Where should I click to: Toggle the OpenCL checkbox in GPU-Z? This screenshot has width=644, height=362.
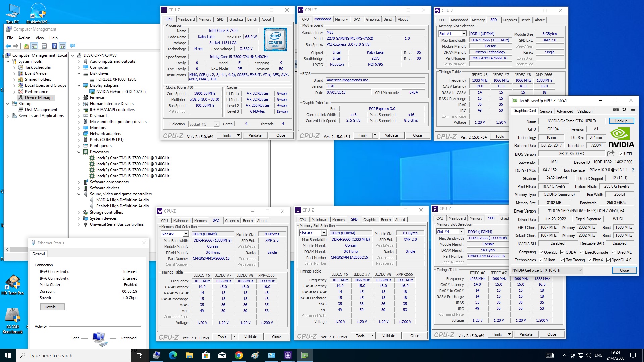coord(541,252)
